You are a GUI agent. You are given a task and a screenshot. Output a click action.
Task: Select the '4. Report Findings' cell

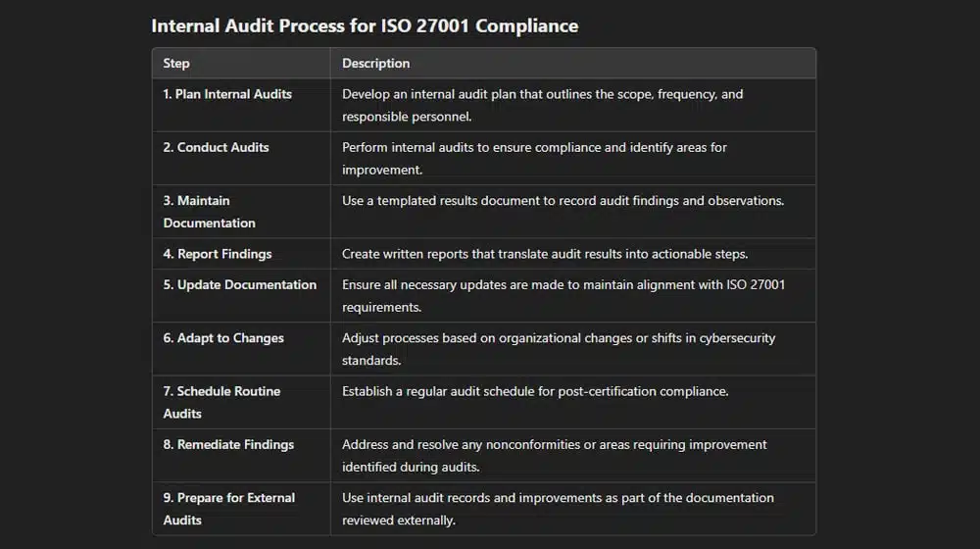point(241,254)
